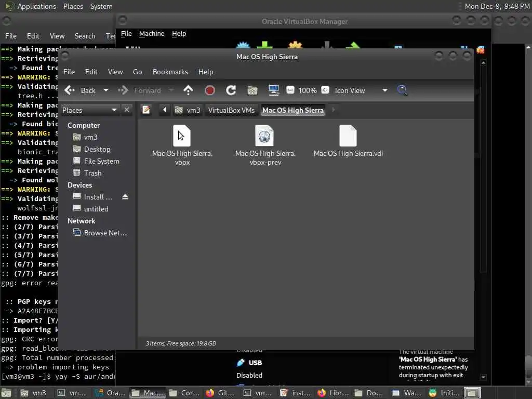Open the untitled device in sidebar
532x399 pixels.
click(x=96, y=209)
